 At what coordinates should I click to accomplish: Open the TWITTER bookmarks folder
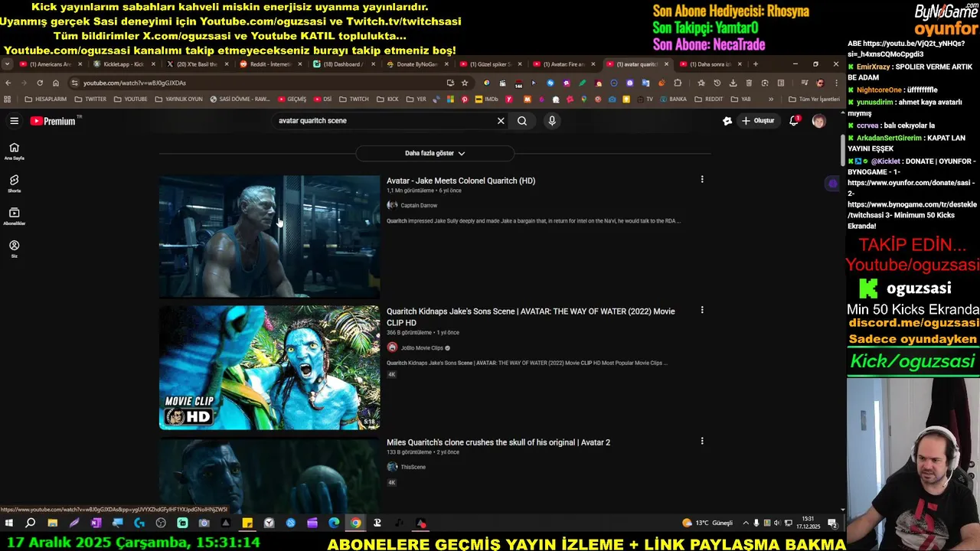[90, 99]
